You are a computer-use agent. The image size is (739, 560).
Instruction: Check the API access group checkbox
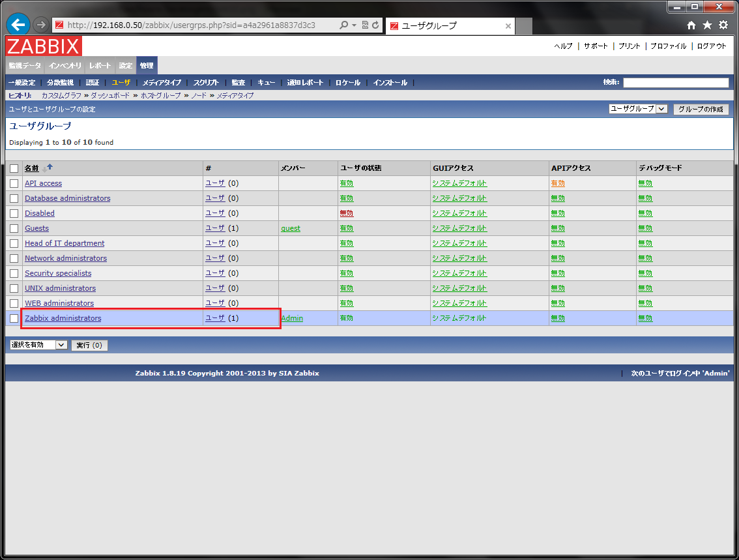14,183
